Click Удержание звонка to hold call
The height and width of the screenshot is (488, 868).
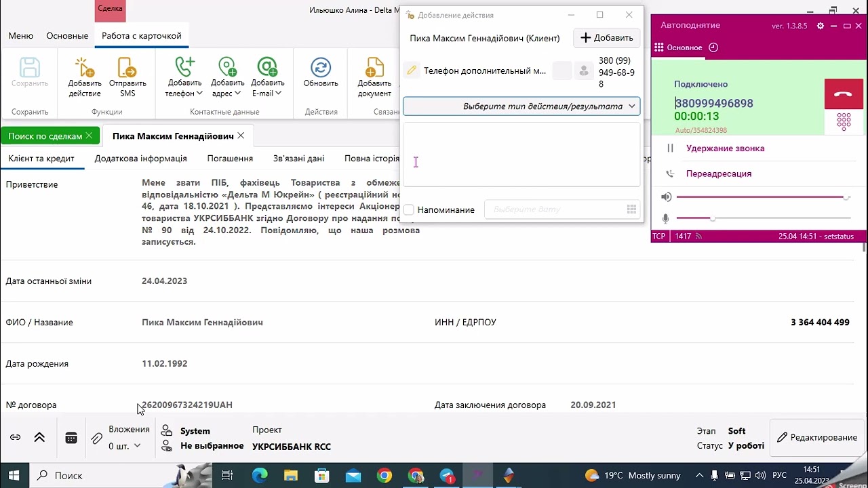725,148
